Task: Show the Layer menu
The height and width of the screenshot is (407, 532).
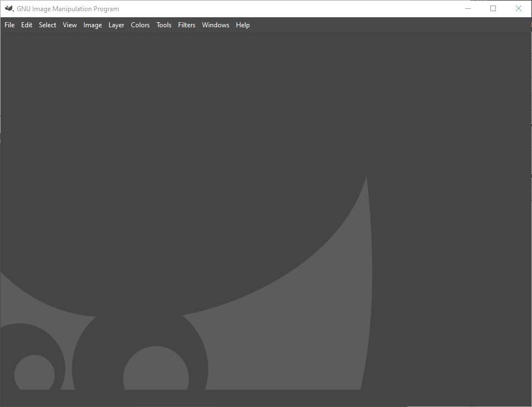Action: [116, 25]
